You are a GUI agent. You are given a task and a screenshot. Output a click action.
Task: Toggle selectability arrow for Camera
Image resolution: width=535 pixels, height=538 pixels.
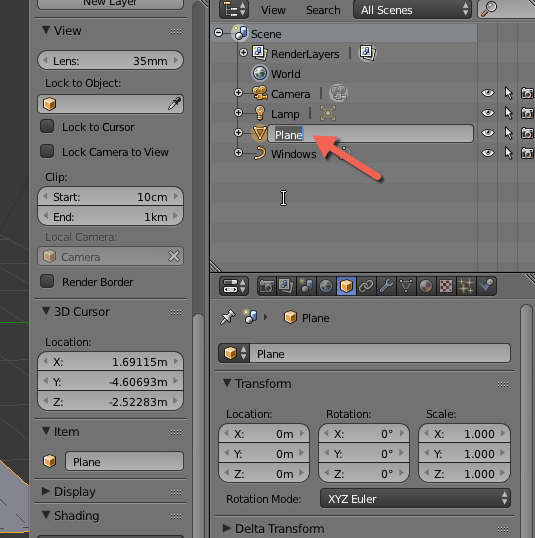[508, 93]
